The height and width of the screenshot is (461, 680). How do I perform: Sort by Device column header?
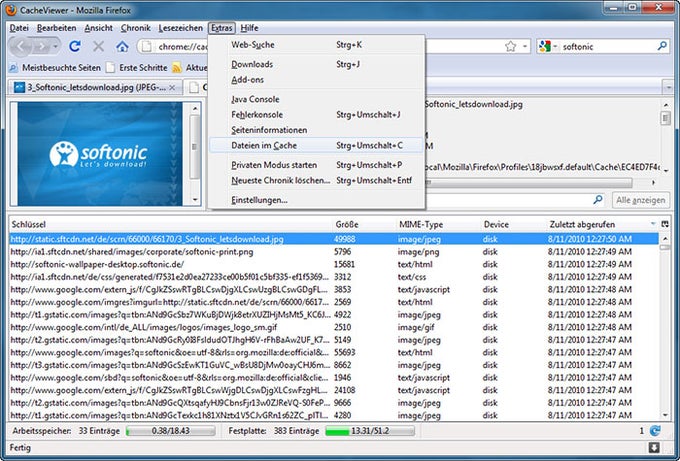[513, 224]
